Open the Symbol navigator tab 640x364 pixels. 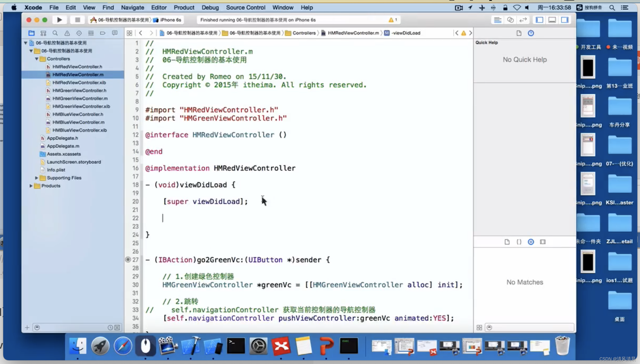[x=43, y=33]
